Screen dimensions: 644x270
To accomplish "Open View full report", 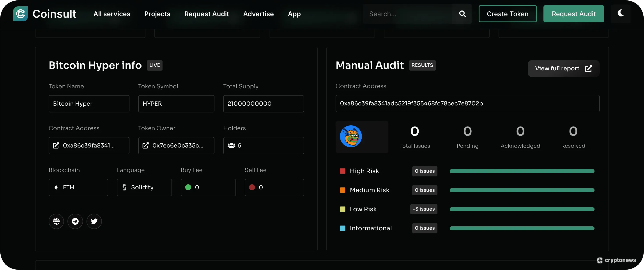I will click(x=563, y=68).
